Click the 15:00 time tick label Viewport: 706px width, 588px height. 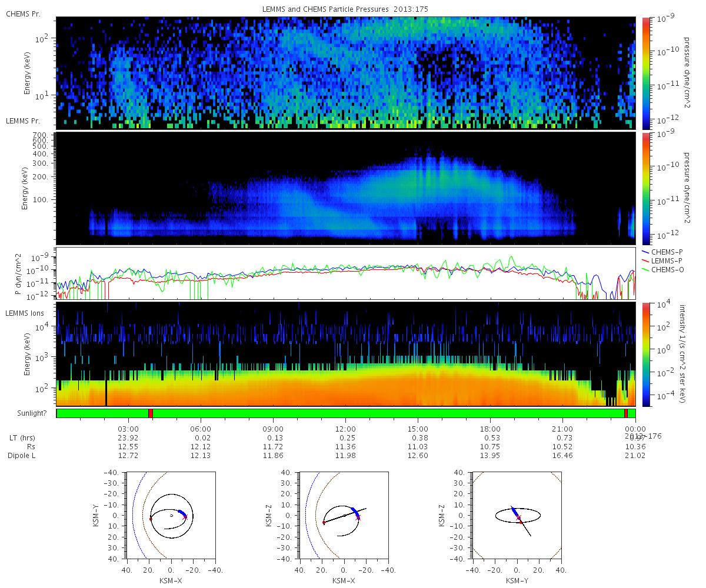click(418, 429)
